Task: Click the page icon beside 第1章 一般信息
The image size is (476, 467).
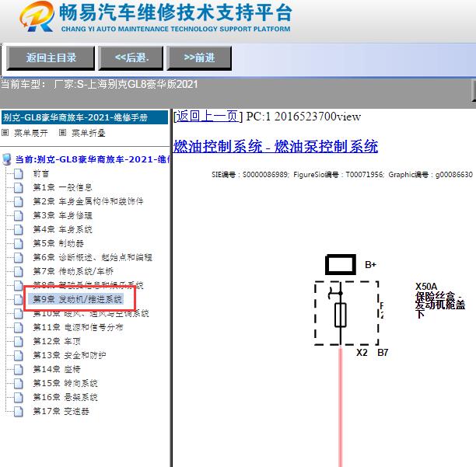Action: click(x=19, y=188)
